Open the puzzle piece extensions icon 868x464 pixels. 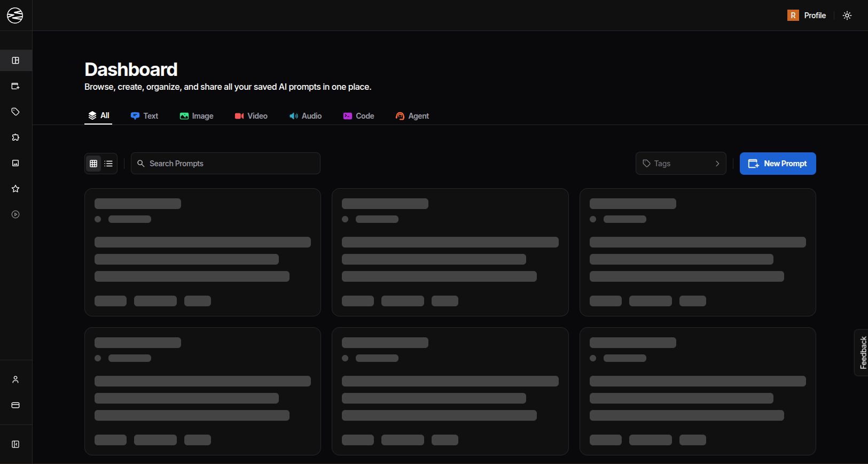click(15, 137)
